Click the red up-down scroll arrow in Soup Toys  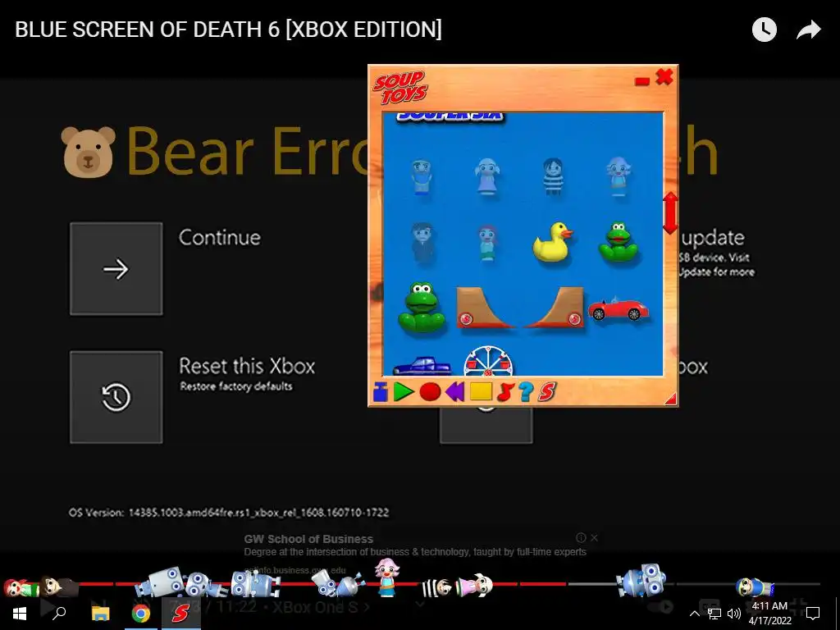coord(671,213)
